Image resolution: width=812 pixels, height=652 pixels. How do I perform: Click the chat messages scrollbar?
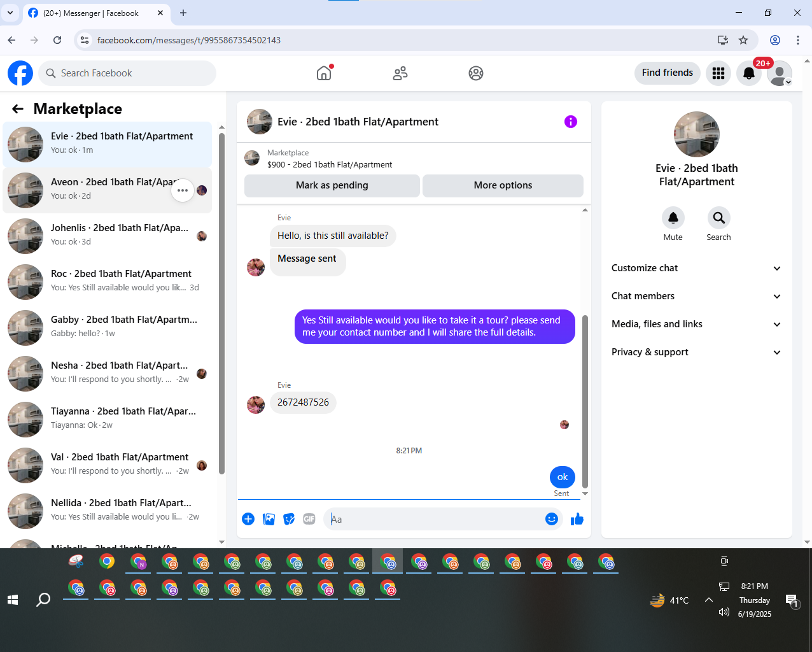coord(585,401)
